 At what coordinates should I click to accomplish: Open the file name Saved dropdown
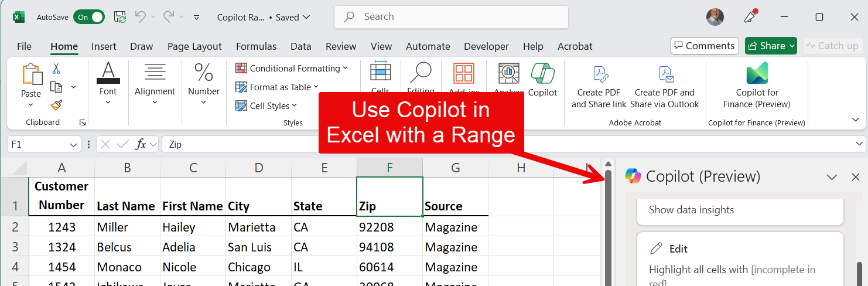(264, 18)
